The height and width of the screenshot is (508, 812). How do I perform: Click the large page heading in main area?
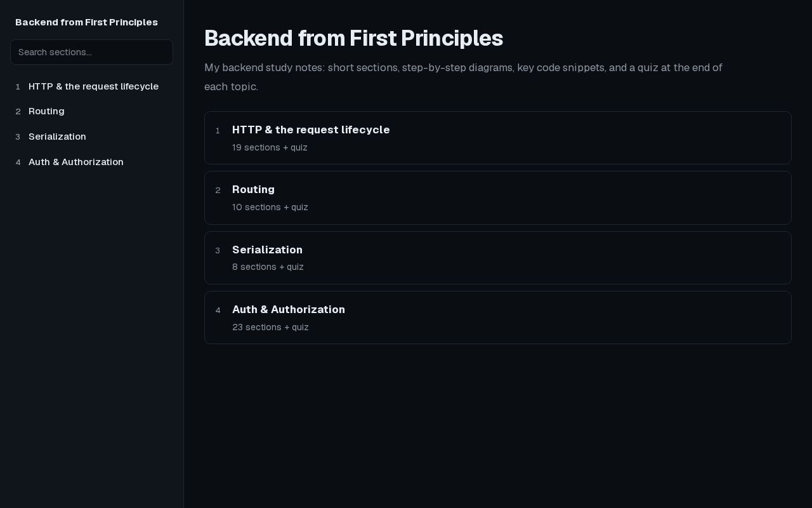(x=353, y=38)
